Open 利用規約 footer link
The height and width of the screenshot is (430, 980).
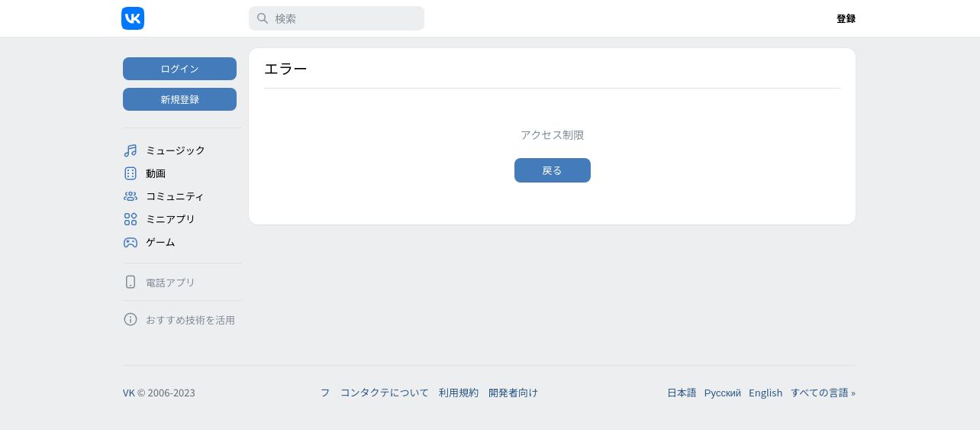[x=459, y=393]
